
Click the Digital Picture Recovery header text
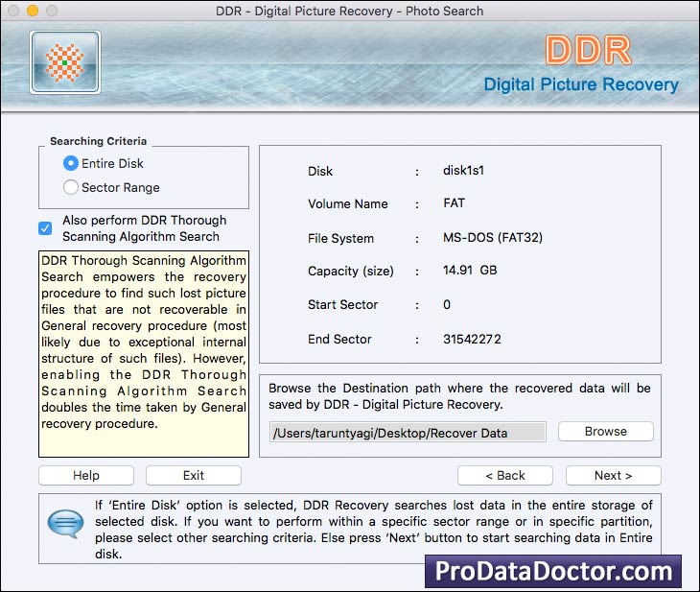[x=581, y=84]
